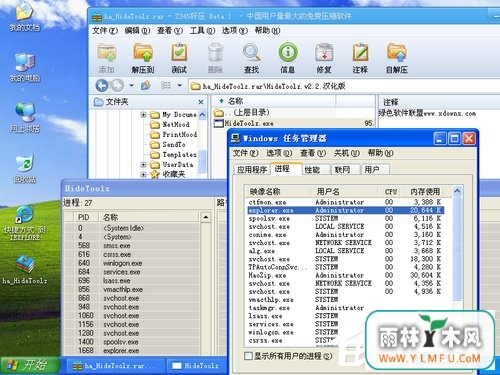
Task: Sort processes by 用户名 column header
Action: click(344, 192)
